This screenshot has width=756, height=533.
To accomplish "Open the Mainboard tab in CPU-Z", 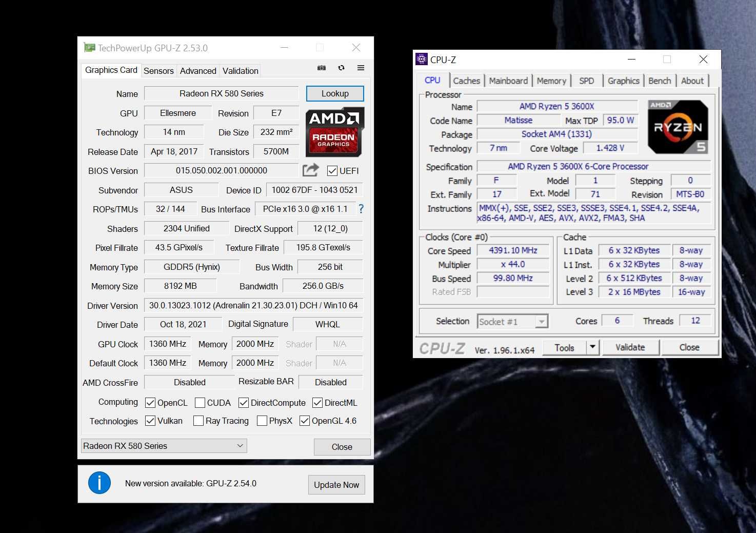I will point(508,81).
